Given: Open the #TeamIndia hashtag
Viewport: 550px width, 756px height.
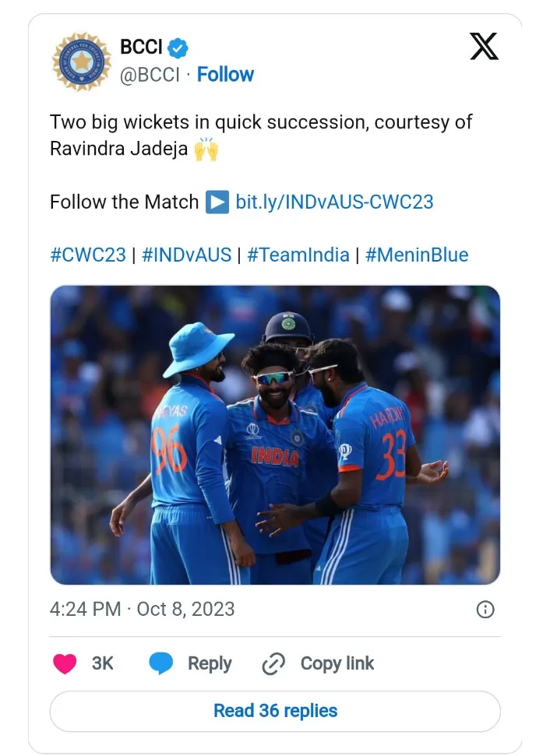Looking at the screenshot, I should click(x=298, y=255).
